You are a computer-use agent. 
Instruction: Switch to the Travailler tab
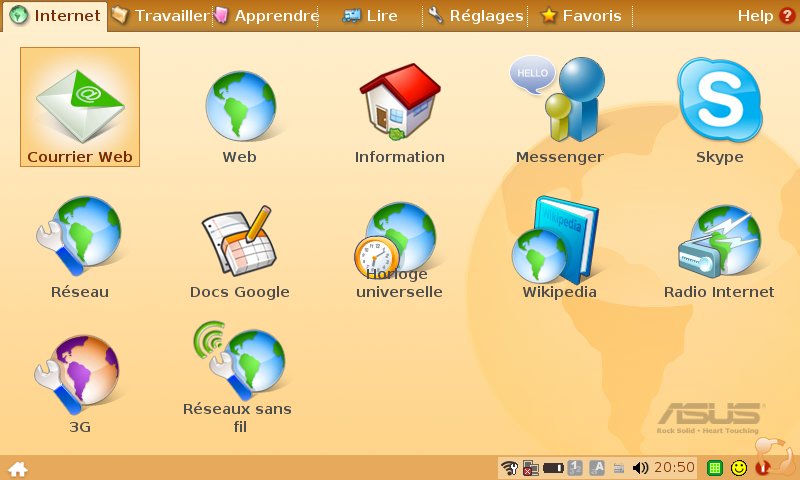tap(160, 16)
